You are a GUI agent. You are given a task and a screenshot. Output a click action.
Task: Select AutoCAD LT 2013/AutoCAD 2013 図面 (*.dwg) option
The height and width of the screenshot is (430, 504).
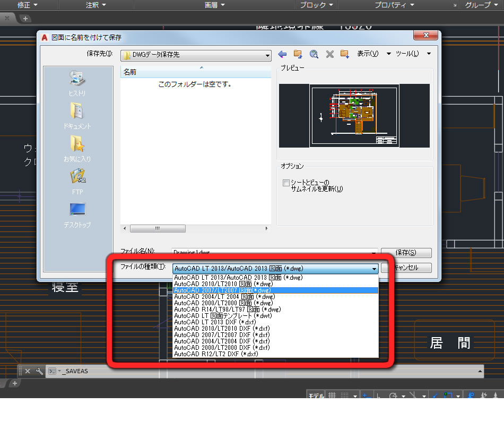(x=275, y=278)
